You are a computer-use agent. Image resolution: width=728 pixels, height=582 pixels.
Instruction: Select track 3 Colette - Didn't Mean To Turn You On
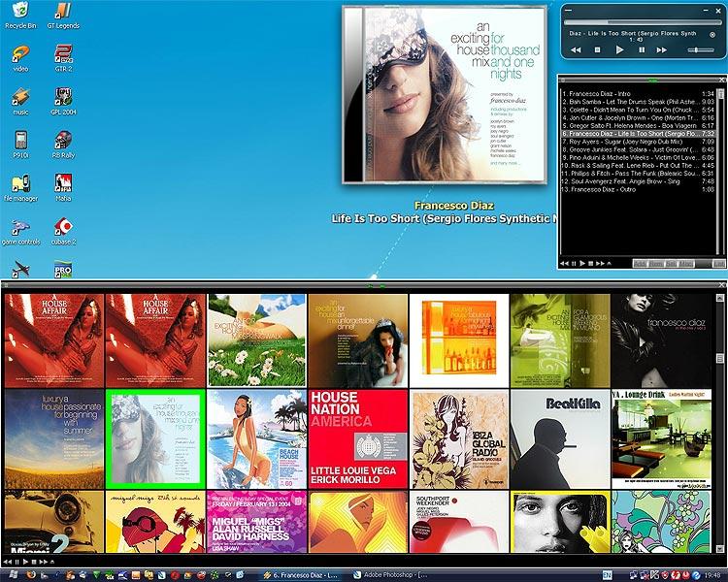click(x=638, y=110)
